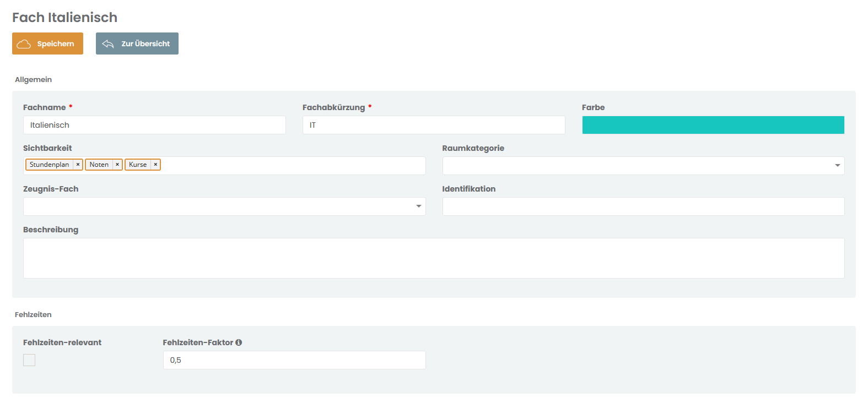Image resolution: width=868 pixels, height=403 pixels.
Task: Open the teal Farbe color picker
Action: (713, 125)
